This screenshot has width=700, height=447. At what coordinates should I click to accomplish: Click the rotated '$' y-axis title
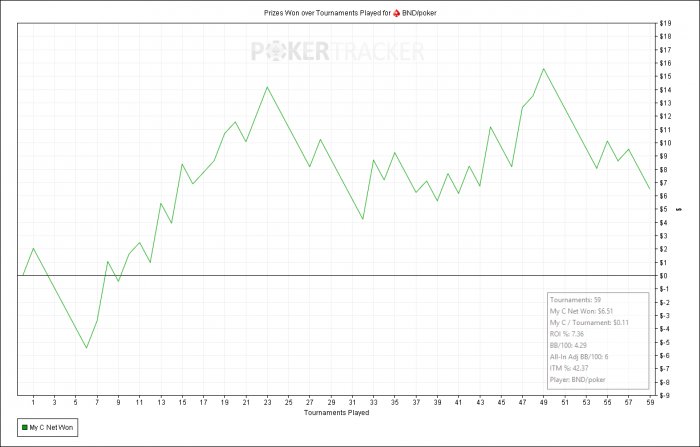coord(680,209)
